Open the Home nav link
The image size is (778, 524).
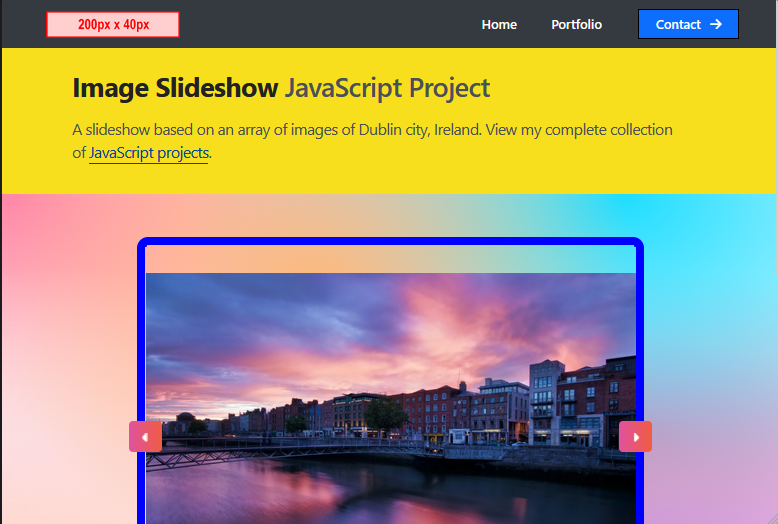[x=499, y=24]
